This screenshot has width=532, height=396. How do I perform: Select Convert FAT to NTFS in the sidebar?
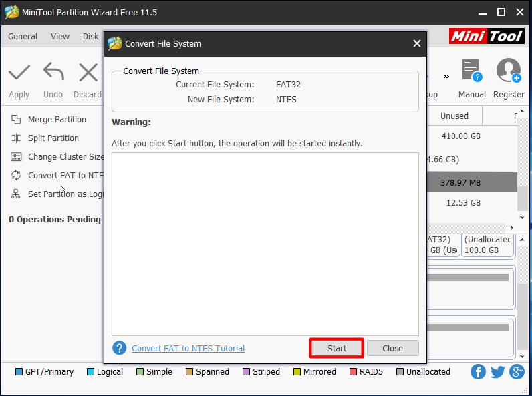click(56, 175)
